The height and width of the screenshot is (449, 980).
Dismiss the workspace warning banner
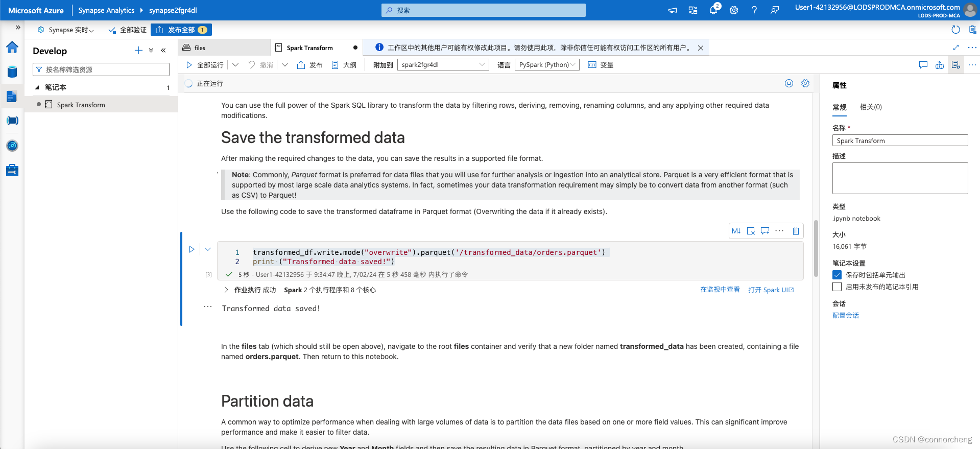tap(701, 48)
